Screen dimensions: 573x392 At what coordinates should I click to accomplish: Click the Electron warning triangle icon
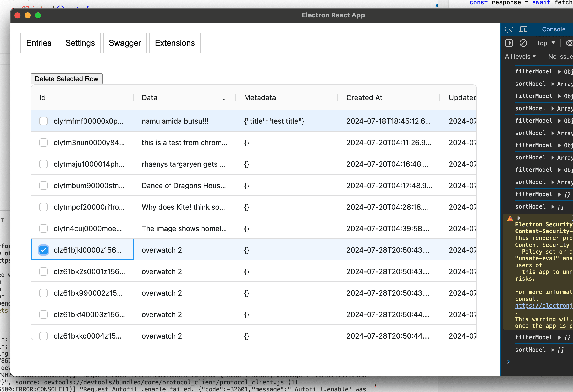click(510, 218)
